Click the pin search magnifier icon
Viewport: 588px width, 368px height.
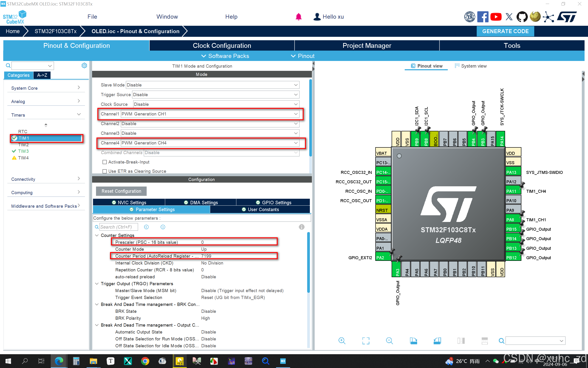point(501,341)
